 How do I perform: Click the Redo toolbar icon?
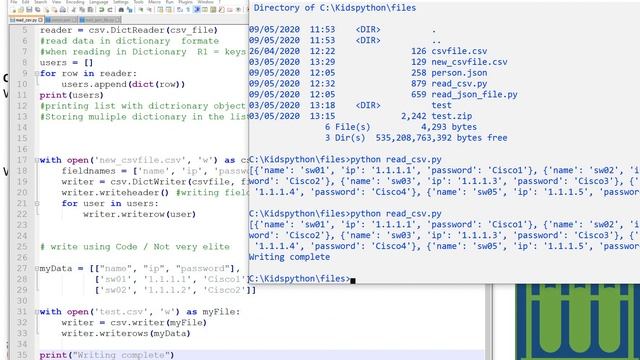pos(110,9)
